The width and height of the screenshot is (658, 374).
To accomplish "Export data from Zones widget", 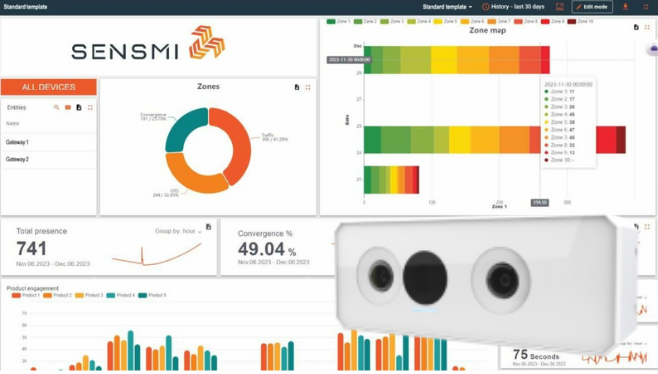I will pos(297,87).
